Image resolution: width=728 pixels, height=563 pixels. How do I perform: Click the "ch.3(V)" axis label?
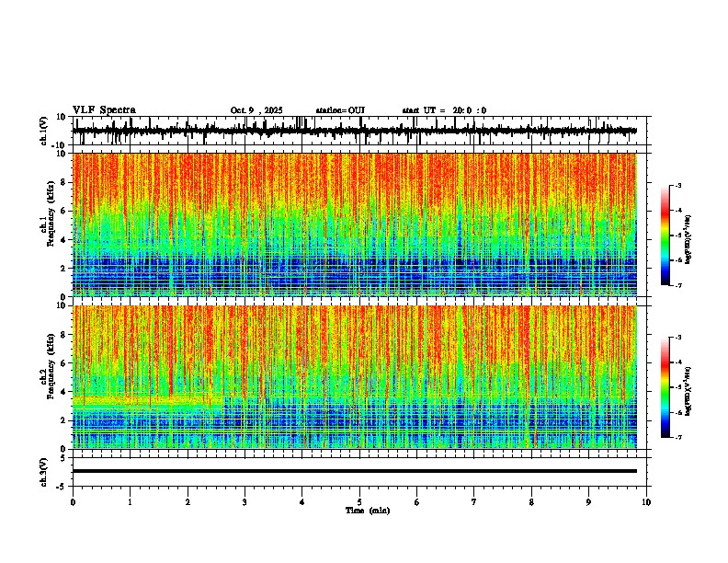[x=43, y=472]
